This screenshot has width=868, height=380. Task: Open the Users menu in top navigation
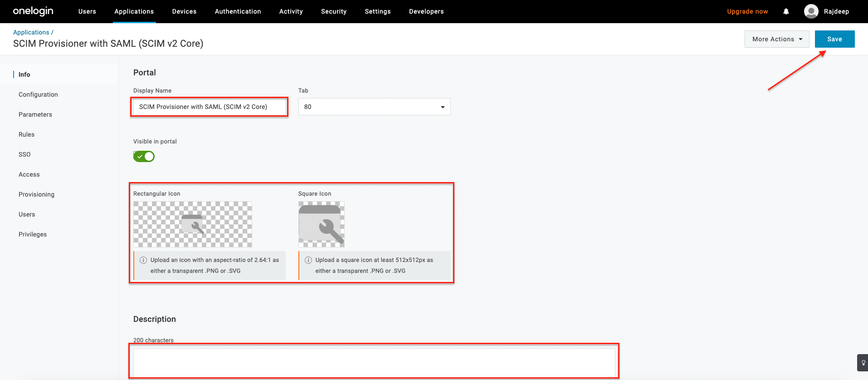tap(87, 11)
